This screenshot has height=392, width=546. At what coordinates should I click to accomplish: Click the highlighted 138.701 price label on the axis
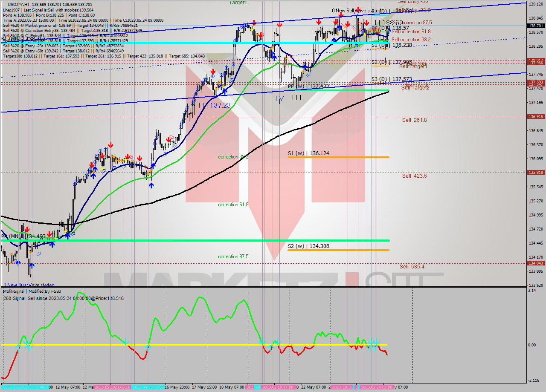(x=535, y=26)
